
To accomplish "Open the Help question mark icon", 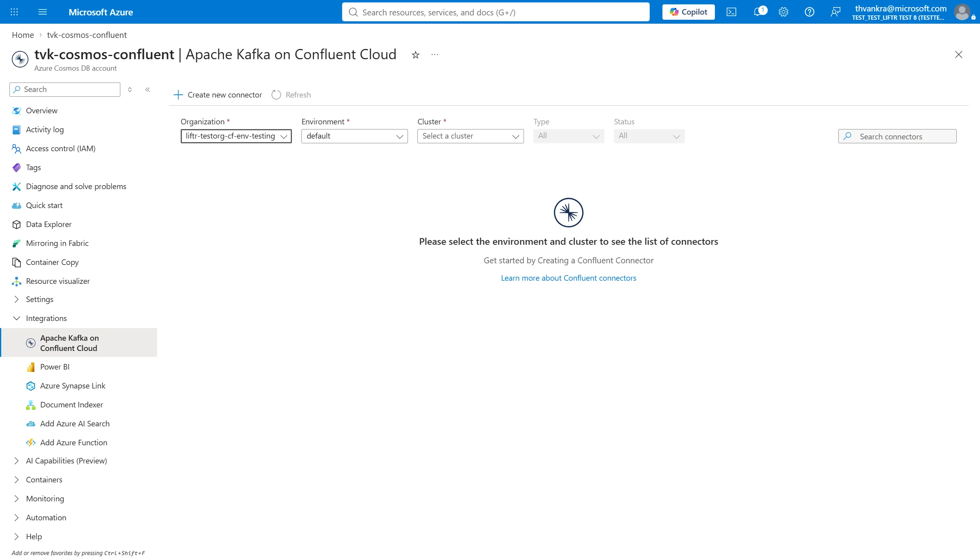I will click(810, 12).
